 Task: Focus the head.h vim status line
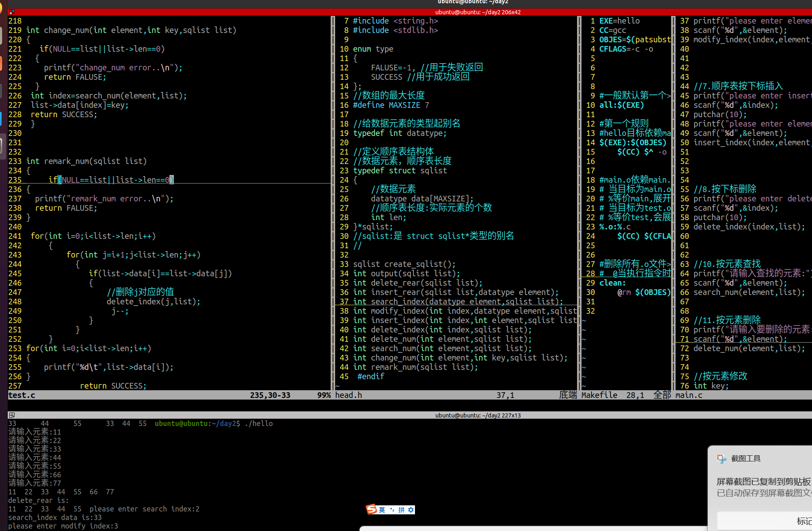click(407, 395)
